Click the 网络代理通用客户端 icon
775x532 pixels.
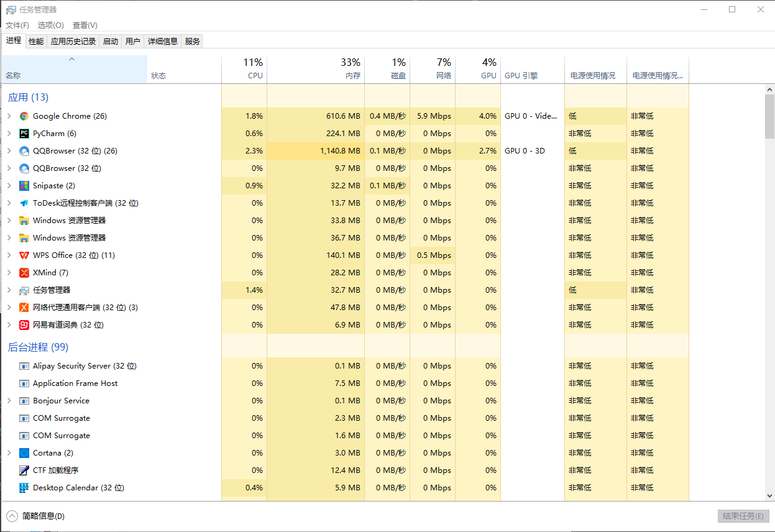tap(24, 308)
